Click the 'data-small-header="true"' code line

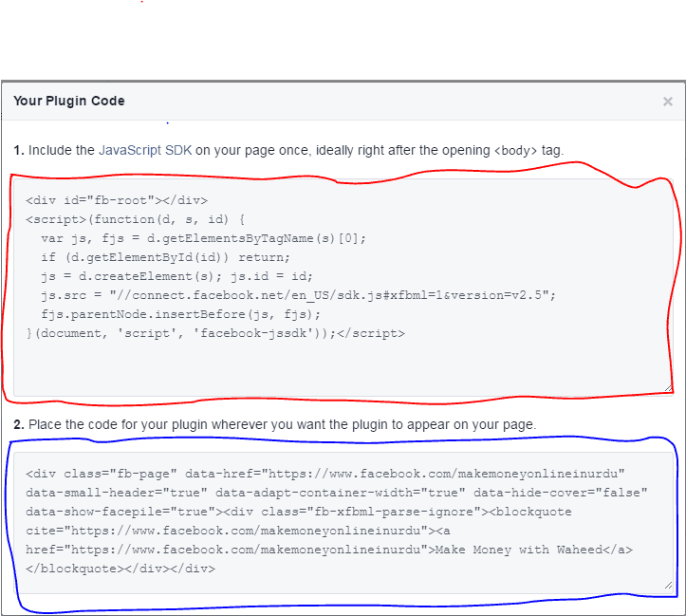point(337,493)
